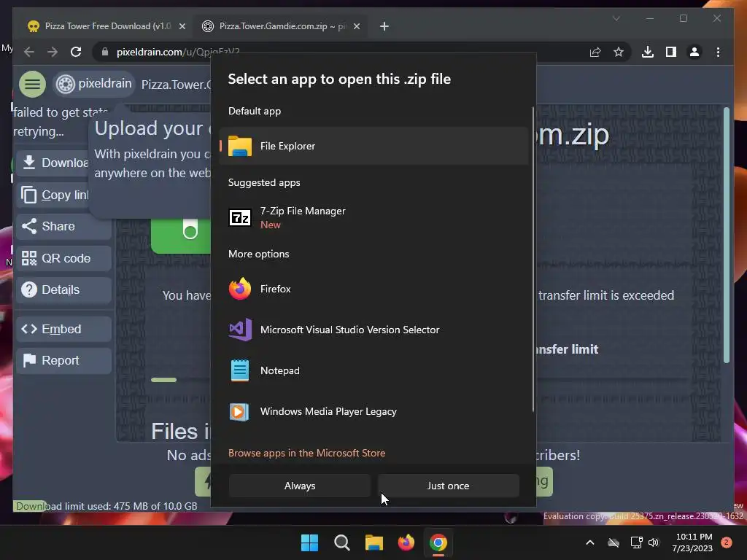Pick Firefox from More options
747x560 pixels.
coord(373,289)
